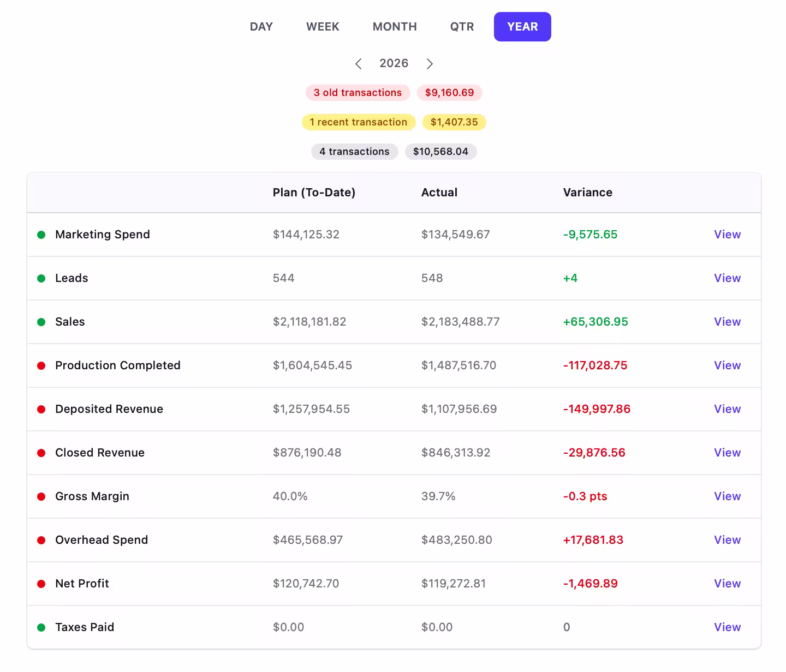Select the QTR period tab

point(462,27)
